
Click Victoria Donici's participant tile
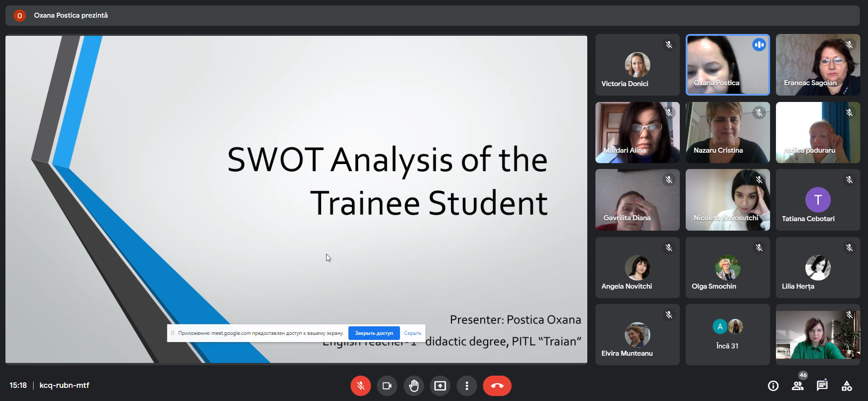tap(637, 65)
